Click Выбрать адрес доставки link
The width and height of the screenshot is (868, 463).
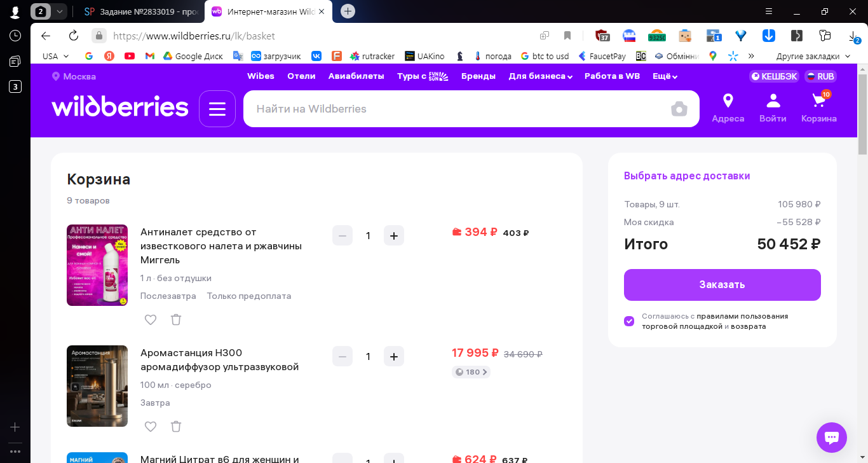687,176
